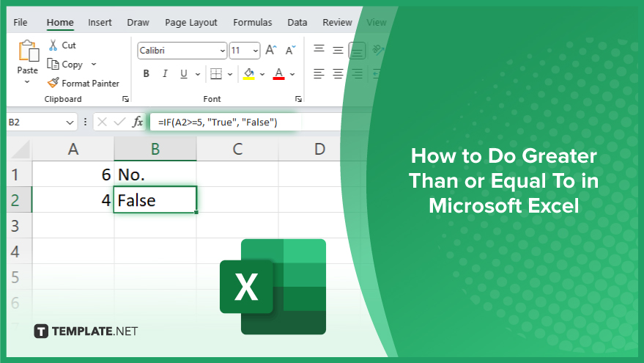Switch to the Data tab

297,22
